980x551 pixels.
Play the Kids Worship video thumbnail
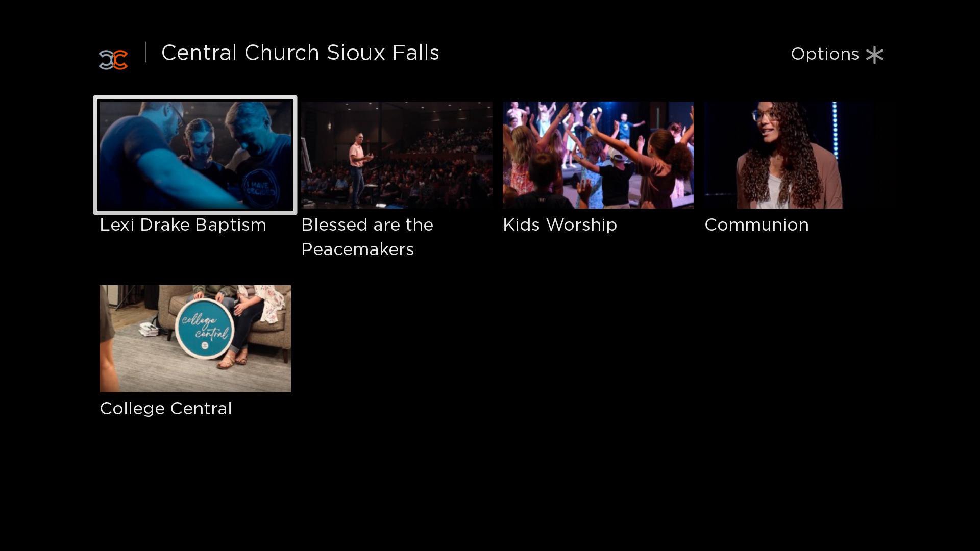(598, 155)
